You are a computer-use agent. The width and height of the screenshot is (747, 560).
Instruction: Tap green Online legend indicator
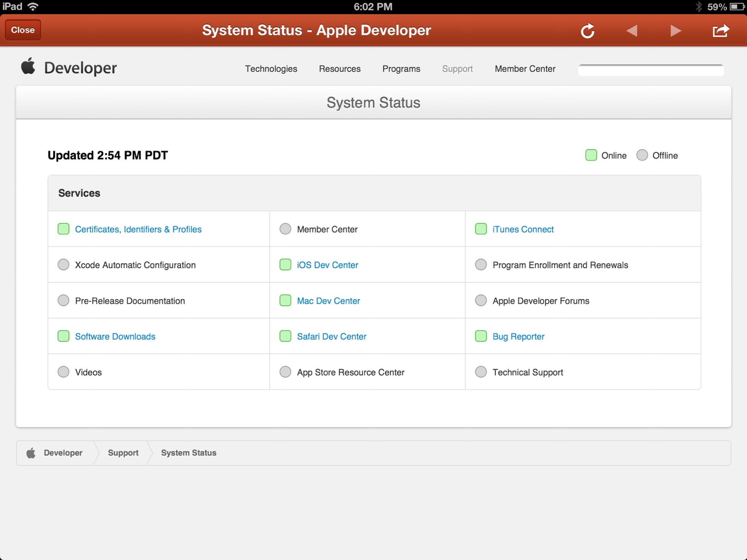(591, 155)
